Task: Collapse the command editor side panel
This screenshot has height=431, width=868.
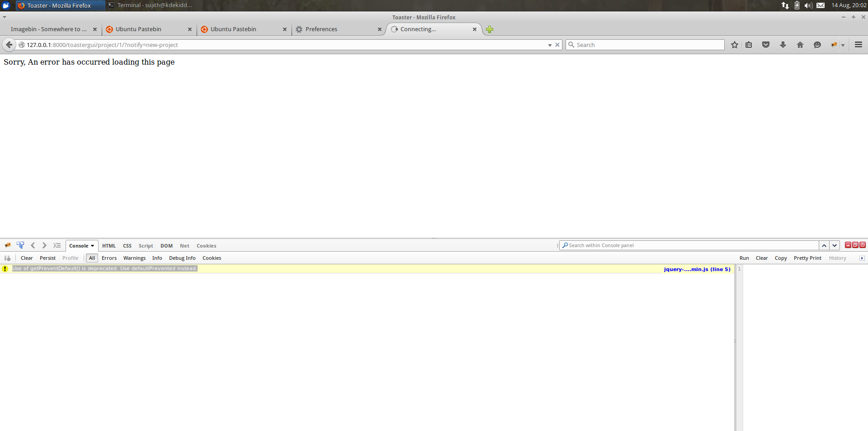Action: [862, 258]
